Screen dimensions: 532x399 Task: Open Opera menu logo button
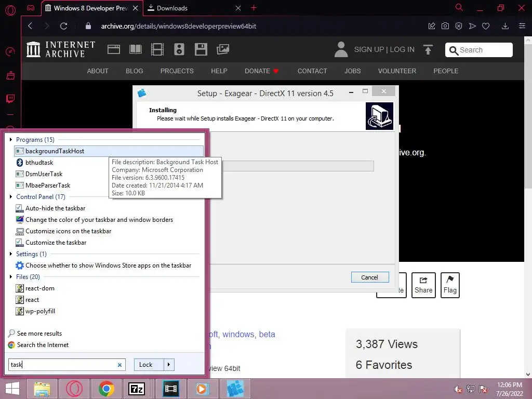[x=10, y=10]
